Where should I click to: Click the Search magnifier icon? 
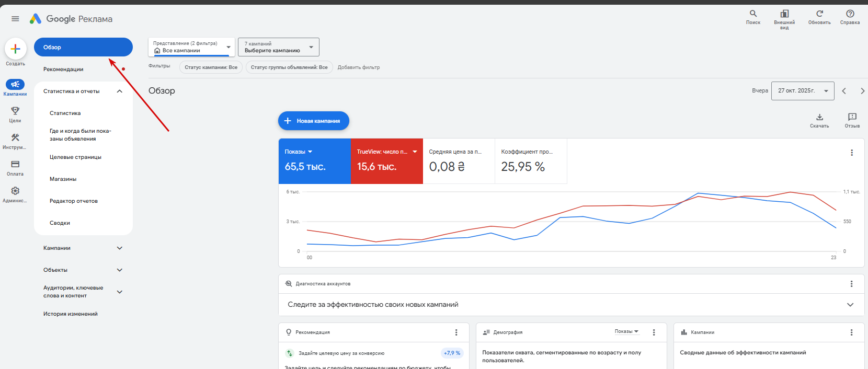753,14
